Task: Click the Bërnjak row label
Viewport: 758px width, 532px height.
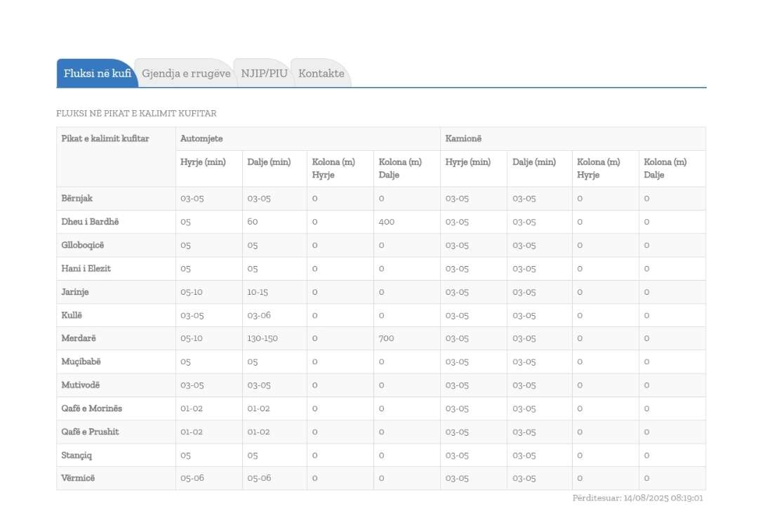Action: [77, 199]
